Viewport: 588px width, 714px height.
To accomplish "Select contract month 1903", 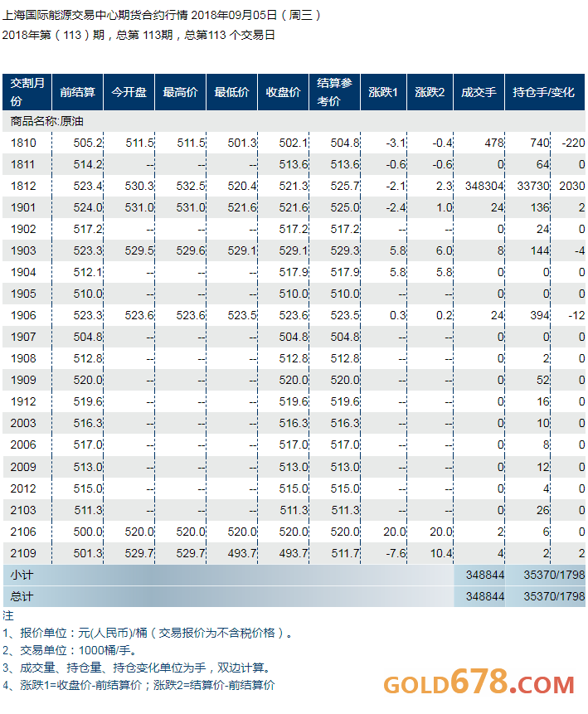I will 23,250.
